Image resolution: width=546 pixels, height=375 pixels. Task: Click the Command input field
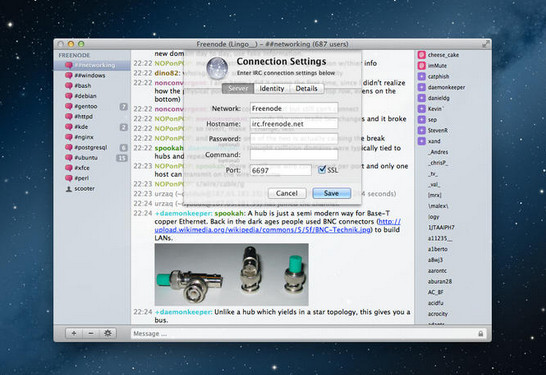click(x=294, y=154)
